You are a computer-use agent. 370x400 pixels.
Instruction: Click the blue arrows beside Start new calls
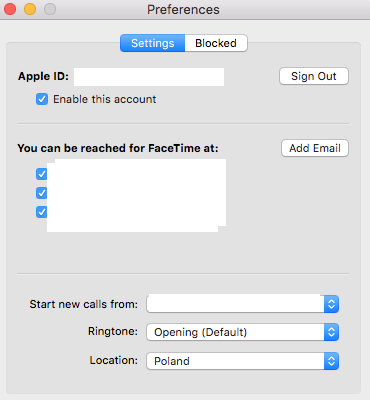point(331,304)
